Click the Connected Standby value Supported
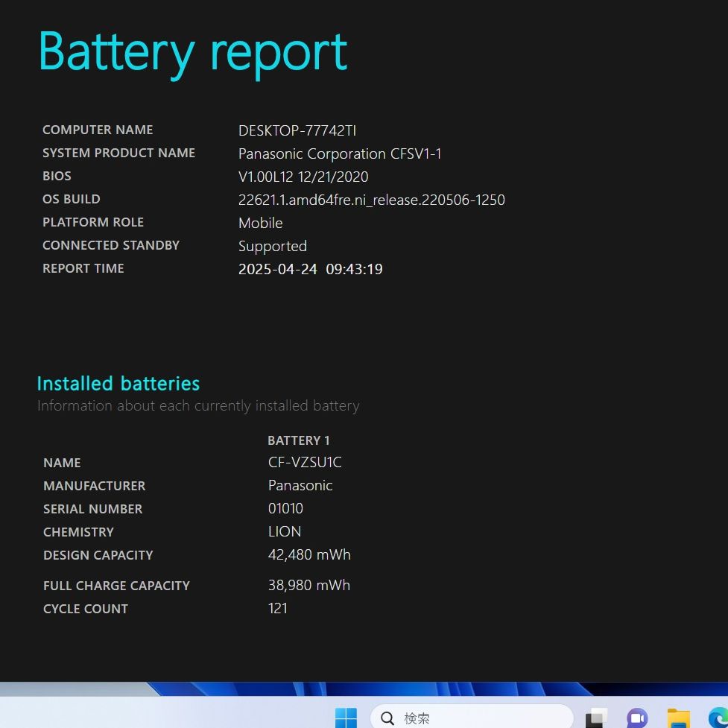Viewport: 728px width, 728px height. coord(273,247)
